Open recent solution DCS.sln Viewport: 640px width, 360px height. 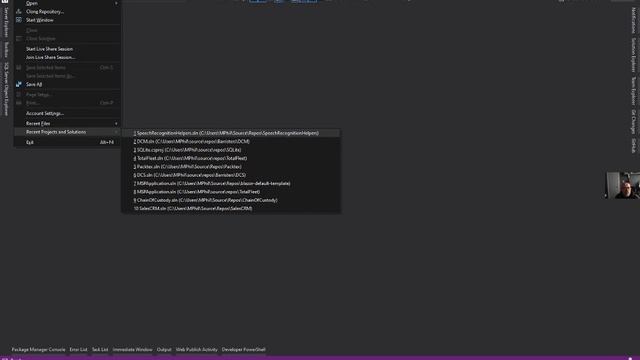tap(231, 175)
